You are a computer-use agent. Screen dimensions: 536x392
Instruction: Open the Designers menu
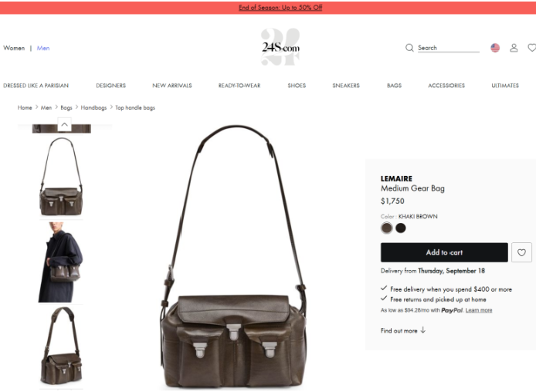pos(110,86)
